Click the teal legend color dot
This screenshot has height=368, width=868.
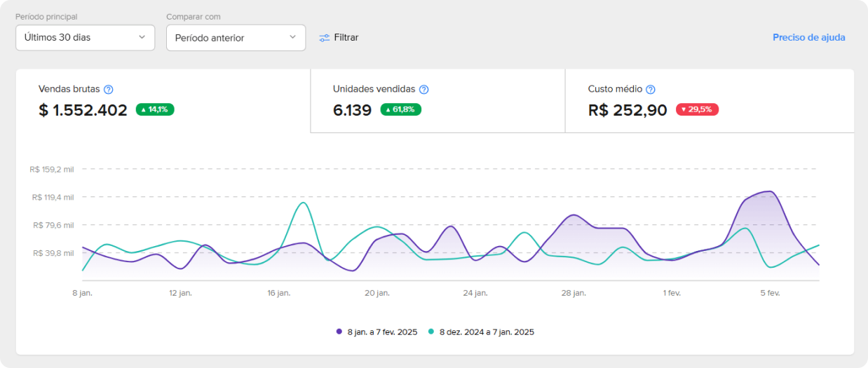(432, 332)
